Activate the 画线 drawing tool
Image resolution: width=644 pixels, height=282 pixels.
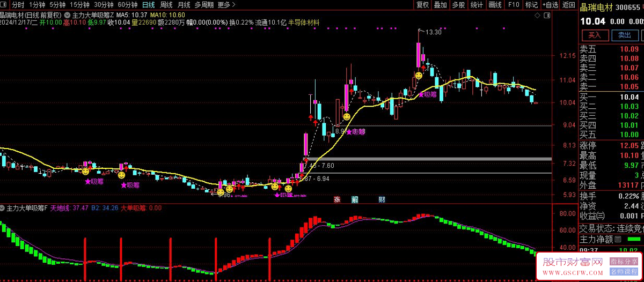pyautogui.click(x=495, y=5)
